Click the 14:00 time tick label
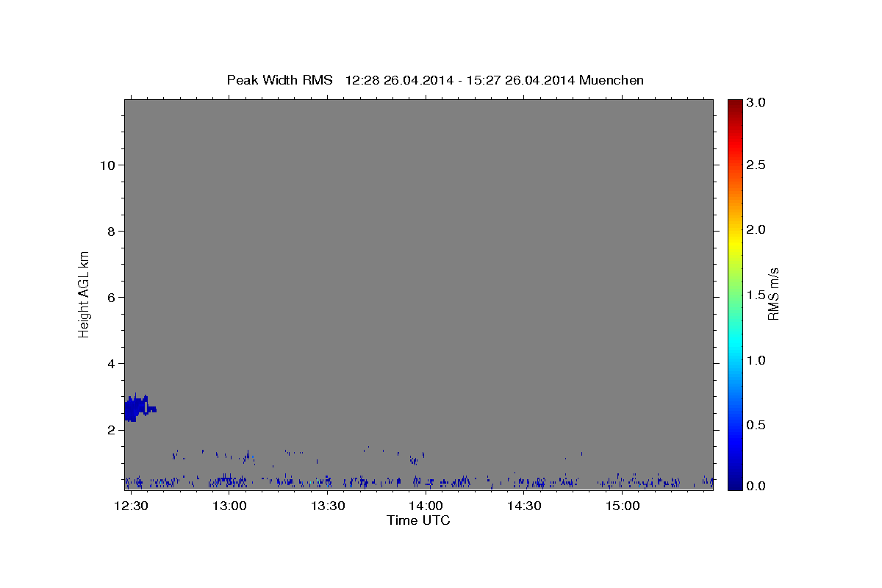The image size is (882, 588). pos(426,506)
